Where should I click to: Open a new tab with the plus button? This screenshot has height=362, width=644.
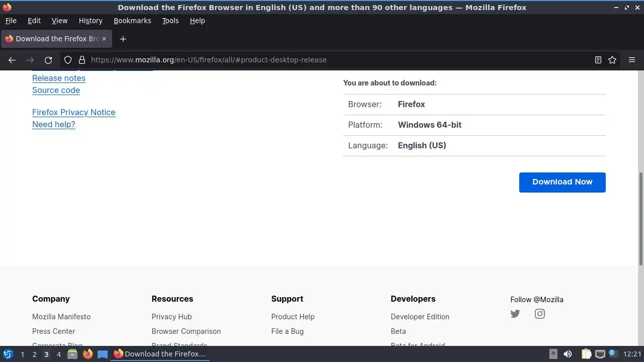tap(123, 39)
